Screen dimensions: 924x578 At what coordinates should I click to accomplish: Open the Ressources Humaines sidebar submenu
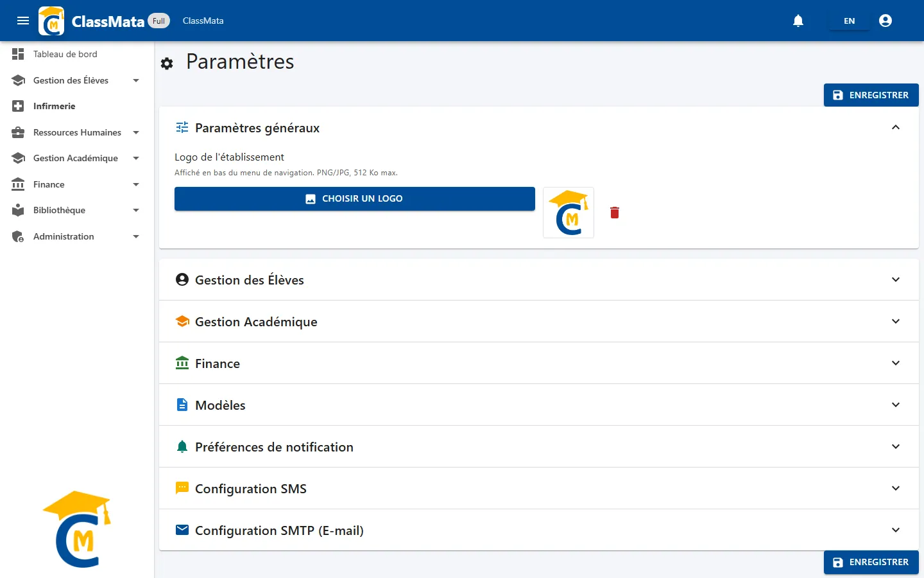(77, 132)
